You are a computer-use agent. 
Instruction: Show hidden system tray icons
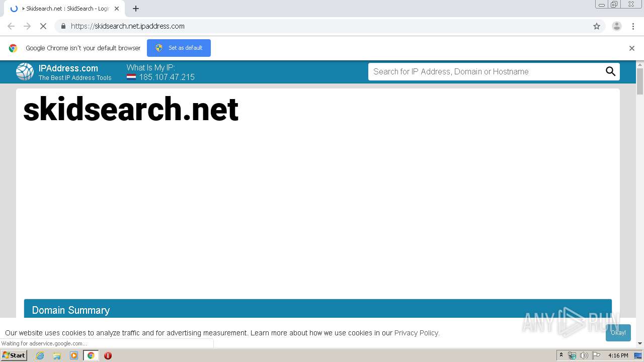tap(561, 355)
